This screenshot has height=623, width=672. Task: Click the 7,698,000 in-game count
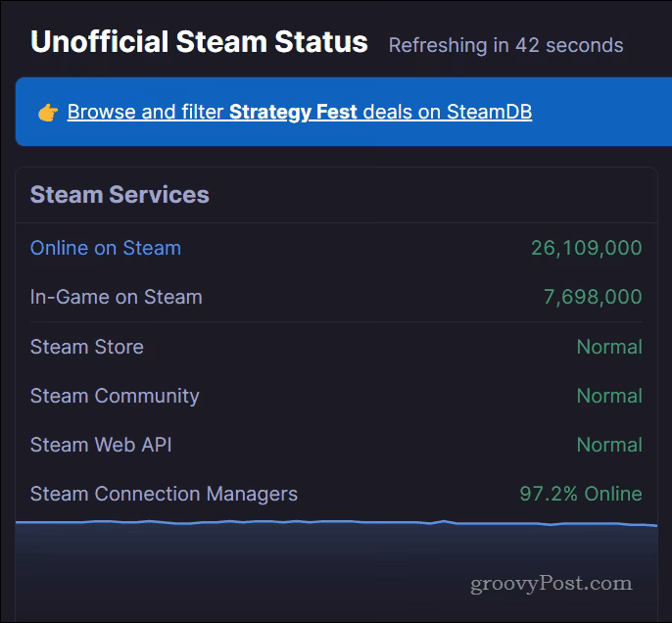pyautogui.click(x=593, y=297)
